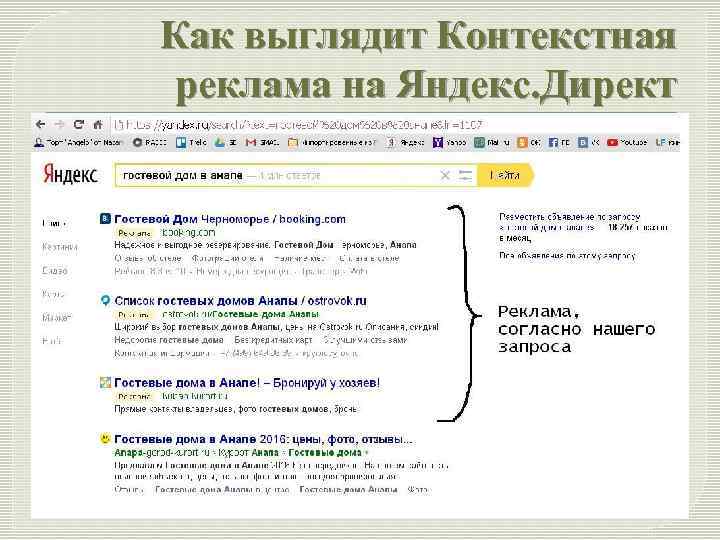Click Все объявления по этому запросу link
The image size is (720, 540).
(568, 256)
